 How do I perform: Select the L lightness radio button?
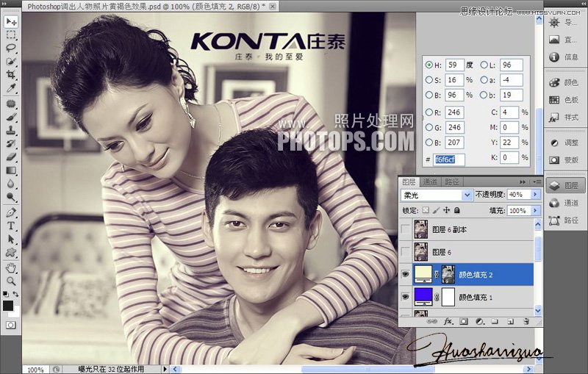pos(484,65)
